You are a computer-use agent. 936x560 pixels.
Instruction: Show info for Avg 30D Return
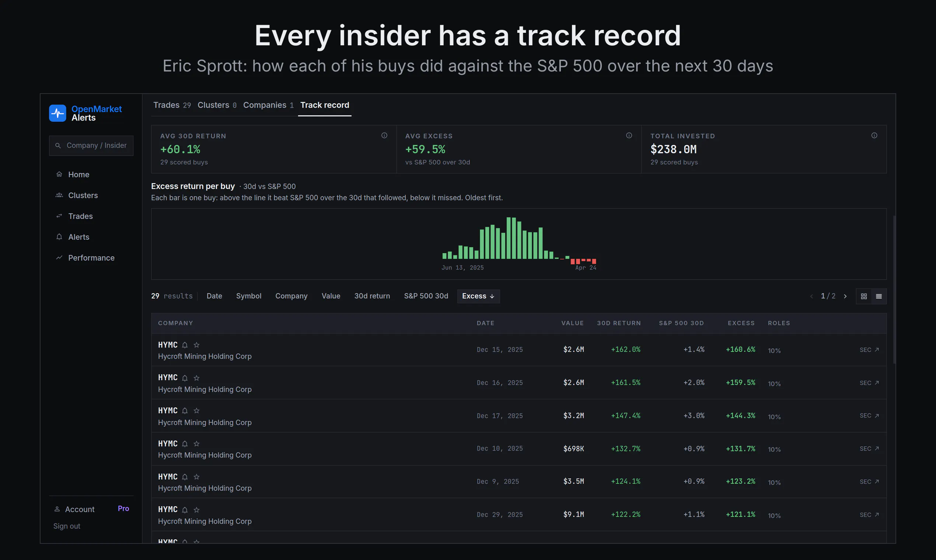384,136
